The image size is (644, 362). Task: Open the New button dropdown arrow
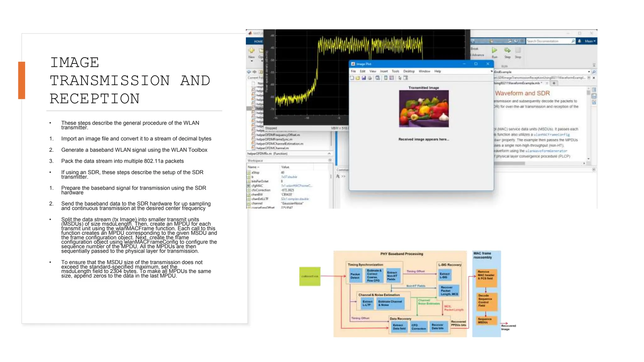pos(252,61)
